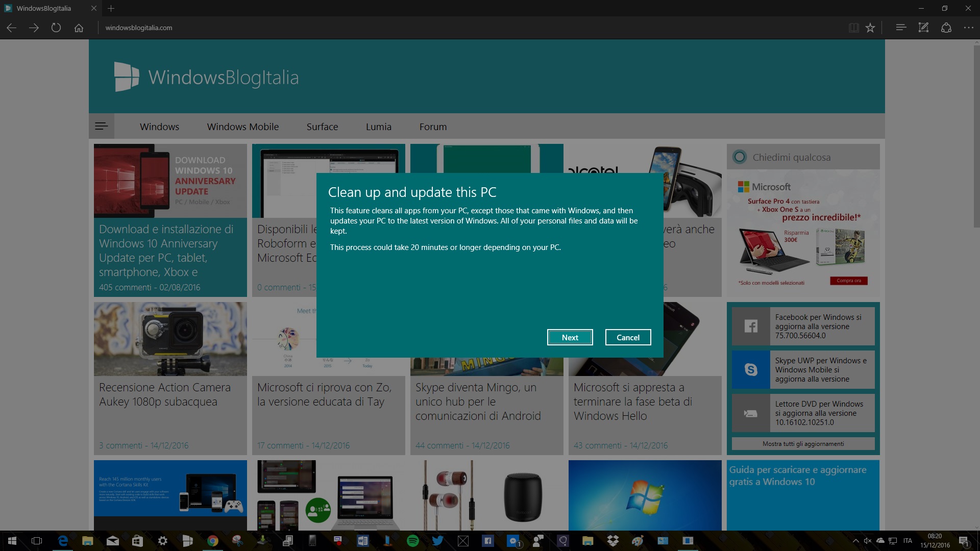Viewport: 980px width, 551px height.
Task: Click the WindowsBlogItalia site logo
Action: pyautogui.click(x=206, y=77)
